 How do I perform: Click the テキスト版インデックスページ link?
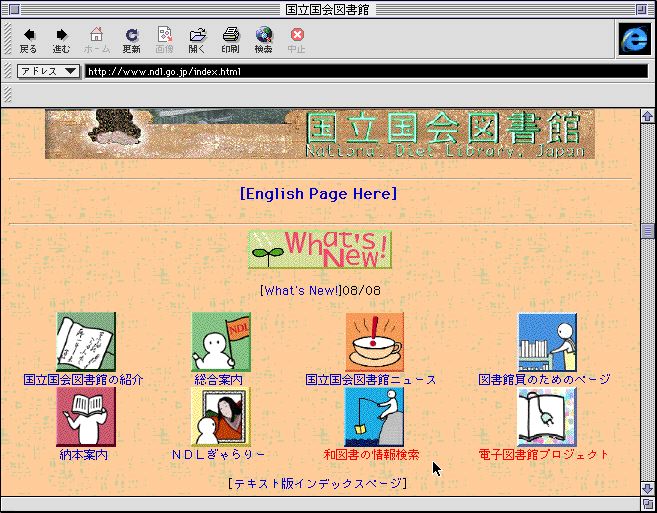click(318, 484)
